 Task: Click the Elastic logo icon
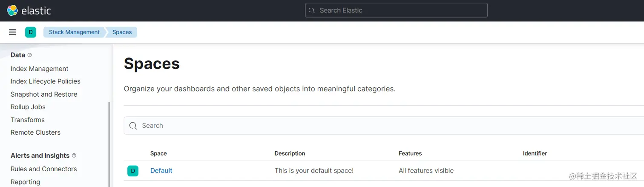(12, 11)
